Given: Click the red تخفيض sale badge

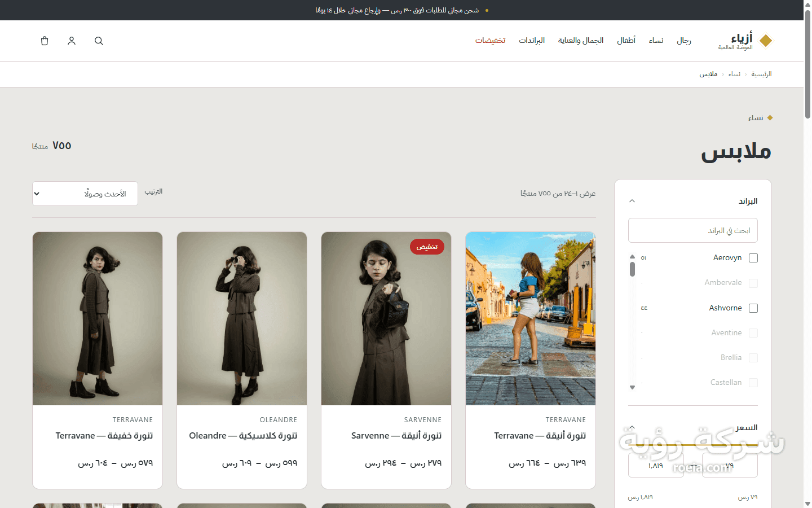Looking at the screenshot, I should coord(427,247).
